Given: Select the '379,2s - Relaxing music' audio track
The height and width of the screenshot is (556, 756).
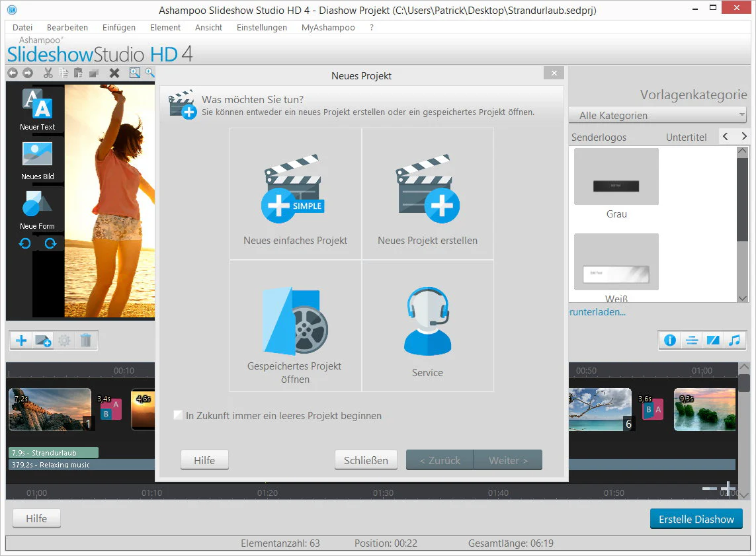Looking at the screenshot, I should click(82, 465).
